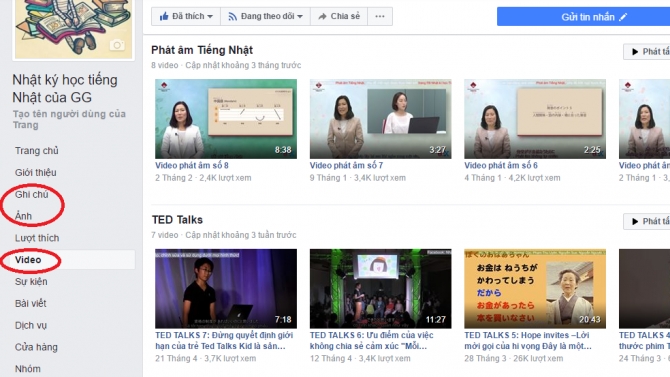Open the Nhóm sidebar tab

pos(28,368)
